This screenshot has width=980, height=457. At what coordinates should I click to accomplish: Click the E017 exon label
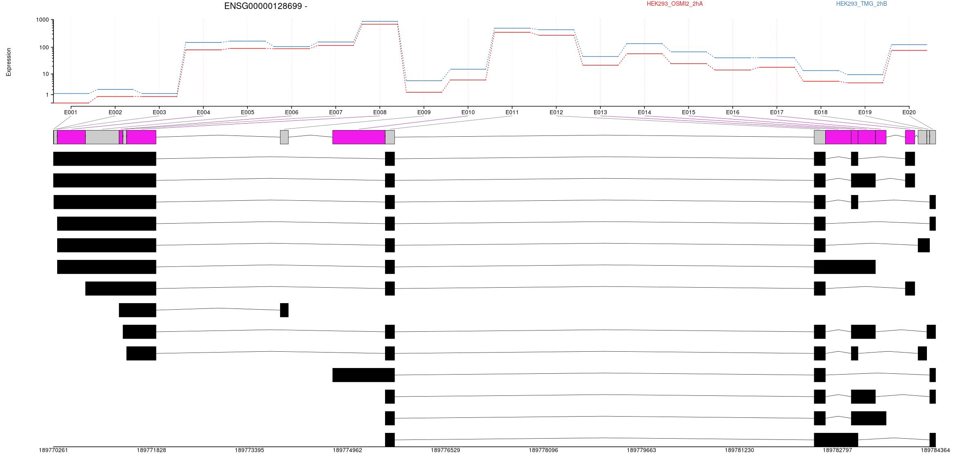click(777, 112)
